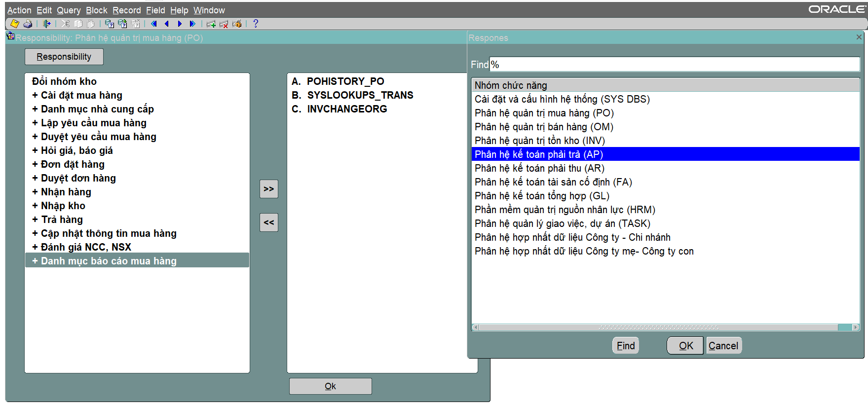
Task: Click the Execute Query icon with green arrow
Action: pos(122,24)
